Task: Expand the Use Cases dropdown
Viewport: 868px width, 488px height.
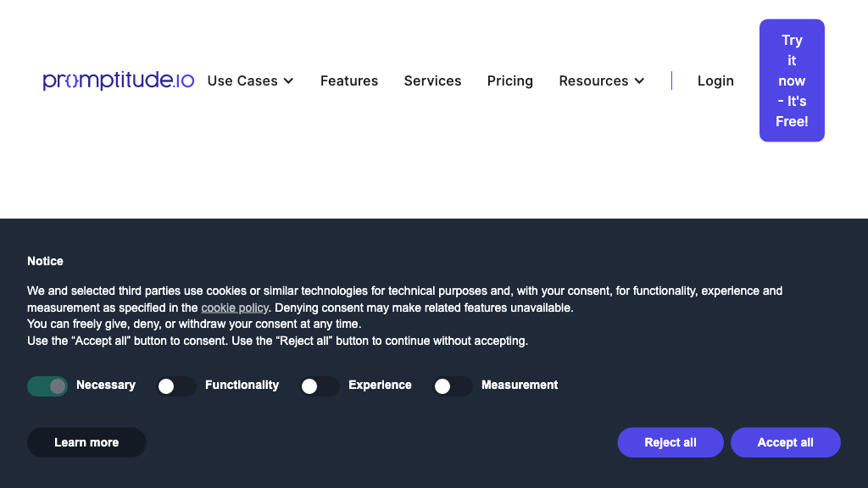Action: 243,80
